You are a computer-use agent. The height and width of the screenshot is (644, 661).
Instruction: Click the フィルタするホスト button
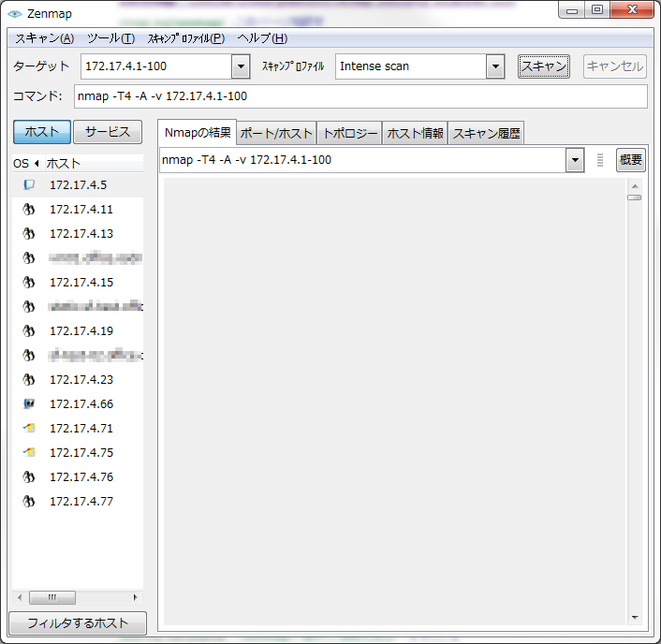pos(78,622)
